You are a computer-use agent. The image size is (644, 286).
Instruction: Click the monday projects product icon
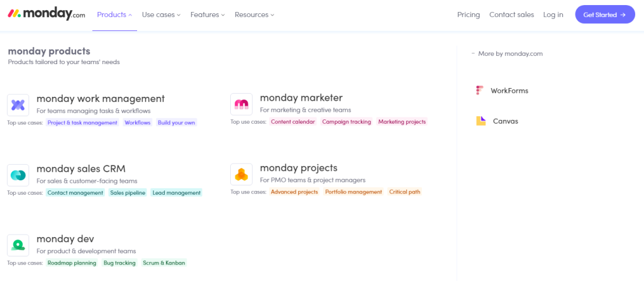pos(241,174)
